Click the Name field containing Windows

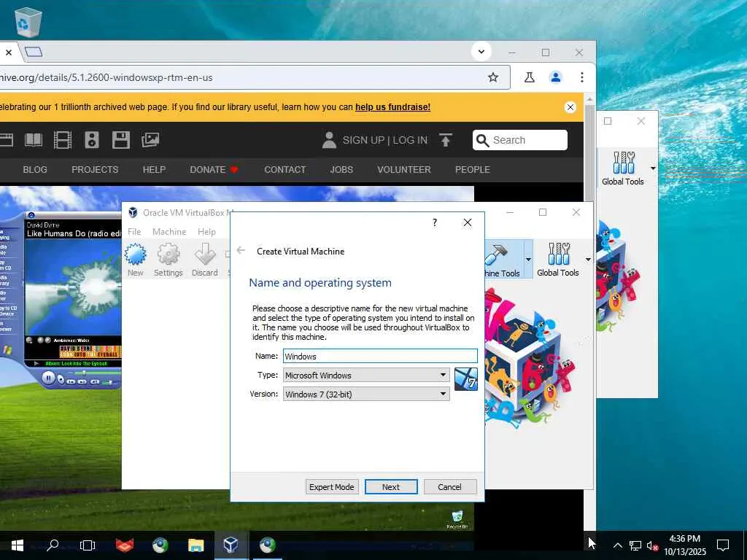coord(380,356)
